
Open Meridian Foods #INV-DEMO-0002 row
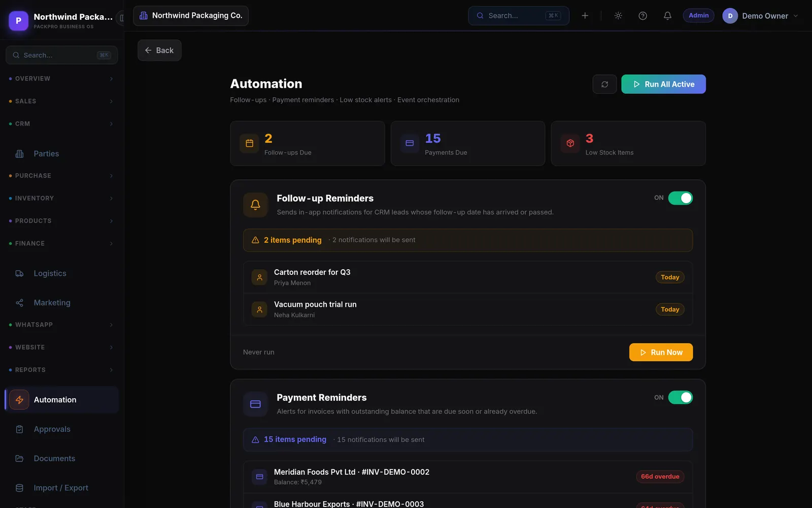pyautogui.click(x=467, y=477)
